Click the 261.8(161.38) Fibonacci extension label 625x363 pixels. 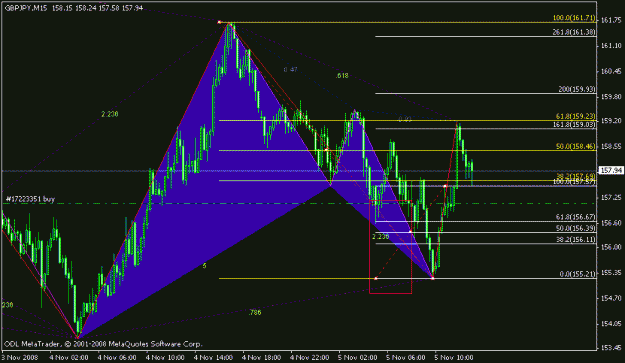click(x=574, y=32)
